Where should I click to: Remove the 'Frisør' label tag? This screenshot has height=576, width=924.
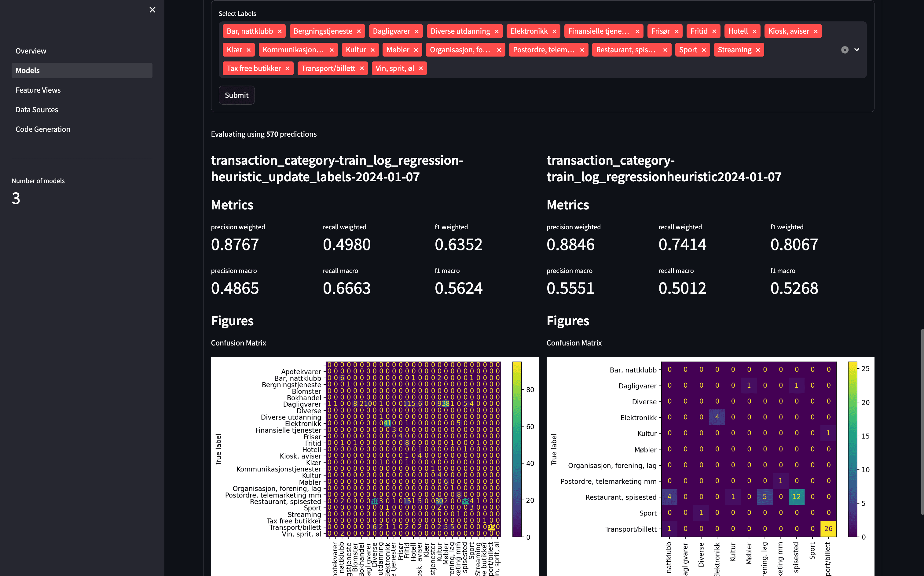(x=676, y=31)
